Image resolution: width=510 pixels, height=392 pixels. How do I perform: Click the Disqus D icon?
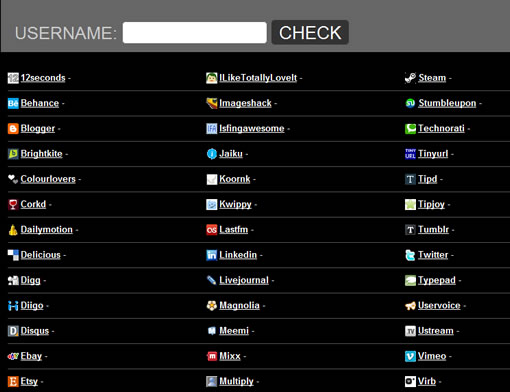[x=13, y=331]
